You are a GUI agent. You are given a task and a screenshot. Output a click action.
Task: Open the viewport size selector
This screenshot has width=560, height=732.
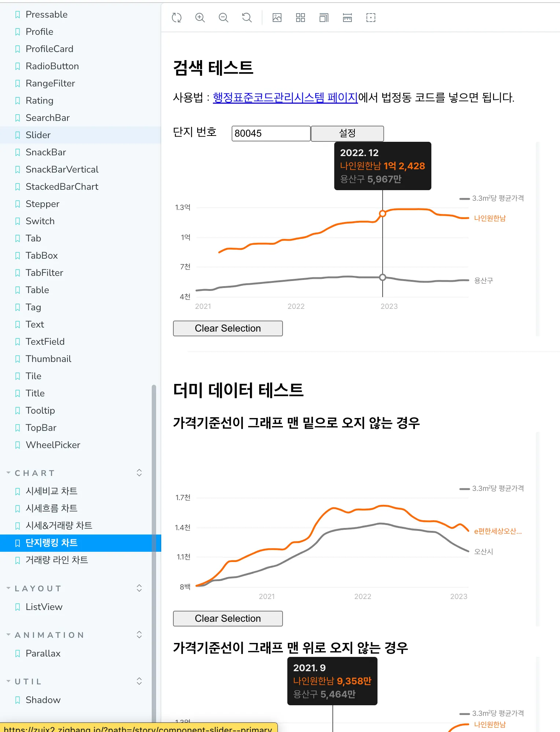click(324, 17)
